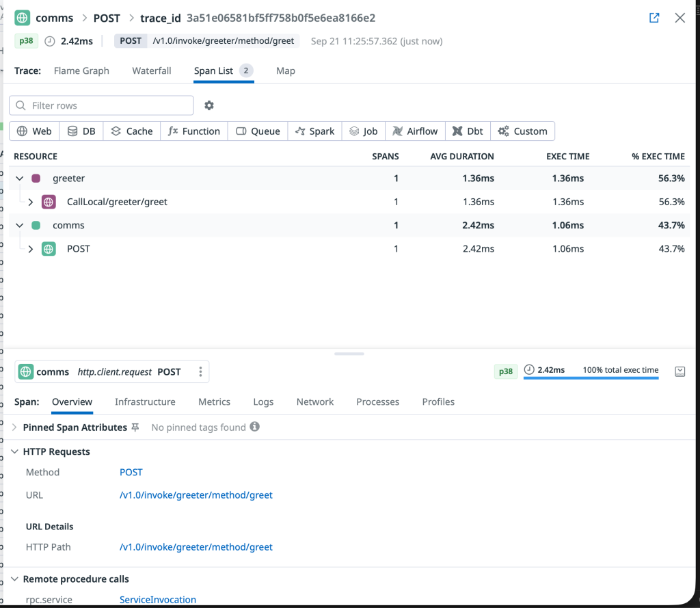The width and height of the screenshot is (700, 608).
Task: Select the Function (fx) span filter
Action: tap(193, 131)
